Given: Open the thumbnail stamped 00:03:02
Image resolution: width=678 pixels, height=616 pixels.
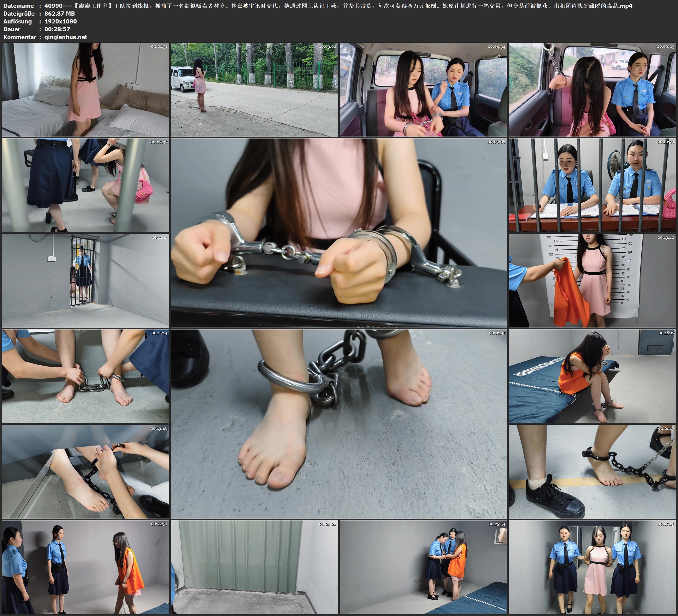Looking at the screenshot, I should coord(254,90).
